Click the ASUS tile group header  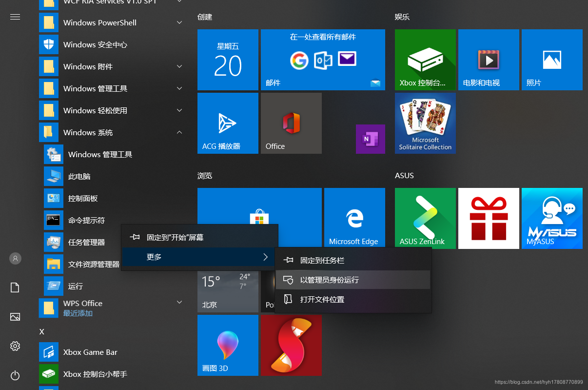pyautogui.click(x=404, y=175)
